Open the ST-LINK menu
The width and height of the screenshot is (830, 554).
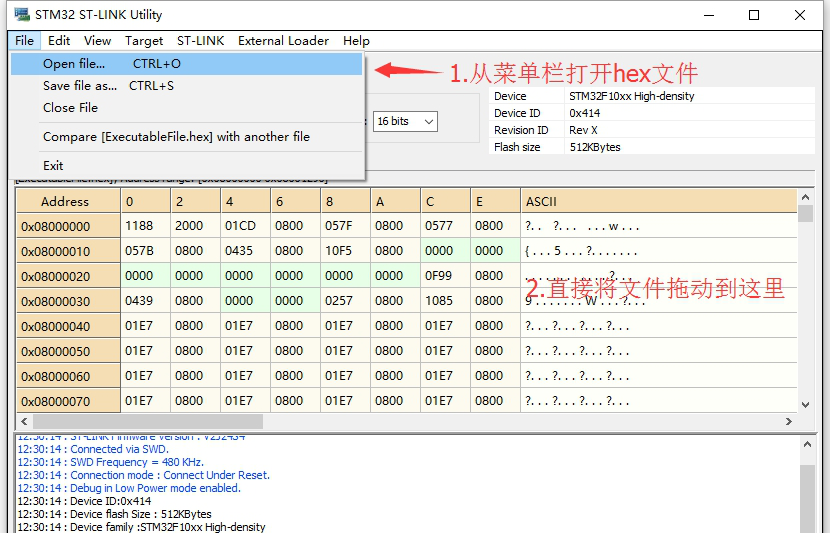click(200, 41)
